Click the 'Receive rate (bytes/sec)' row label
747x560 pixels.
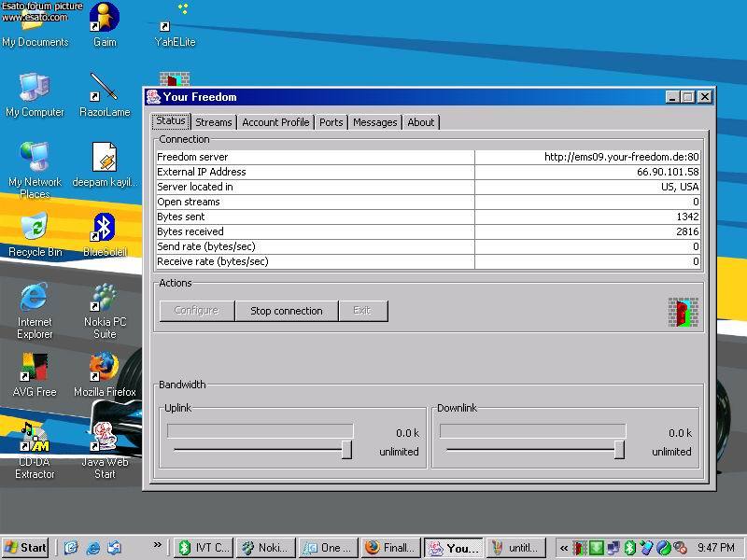213,261
